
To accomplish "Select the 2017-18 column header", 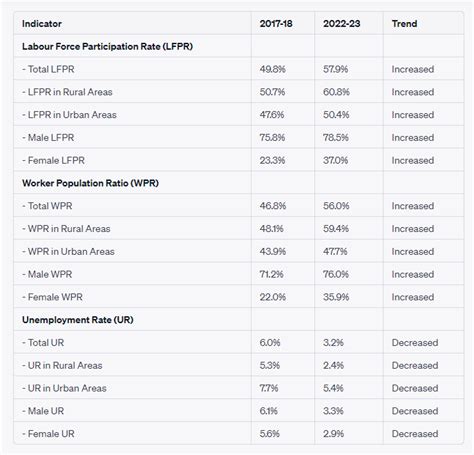I will click(276, 24).
